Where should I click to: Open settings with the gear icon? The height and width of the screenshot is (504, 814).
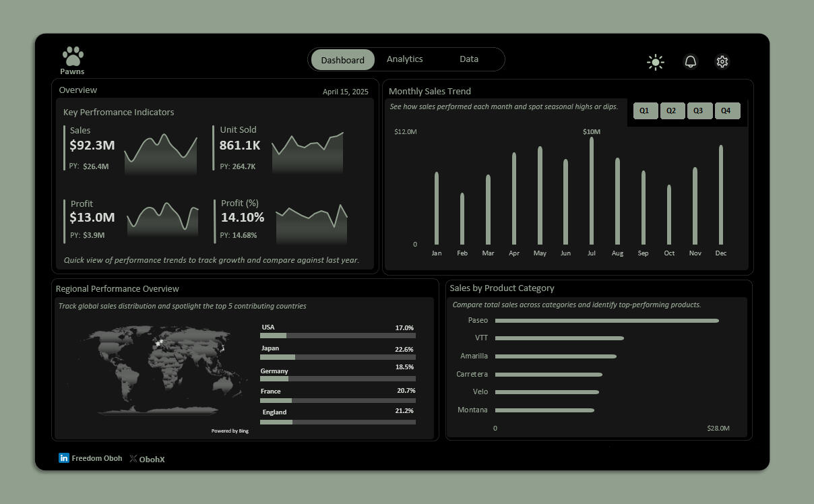tap(722, 62)
